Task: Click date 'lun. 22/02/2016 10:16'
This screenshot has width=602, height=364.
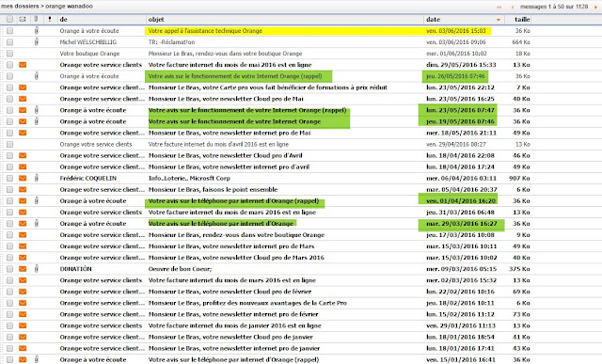Action: 460,292
